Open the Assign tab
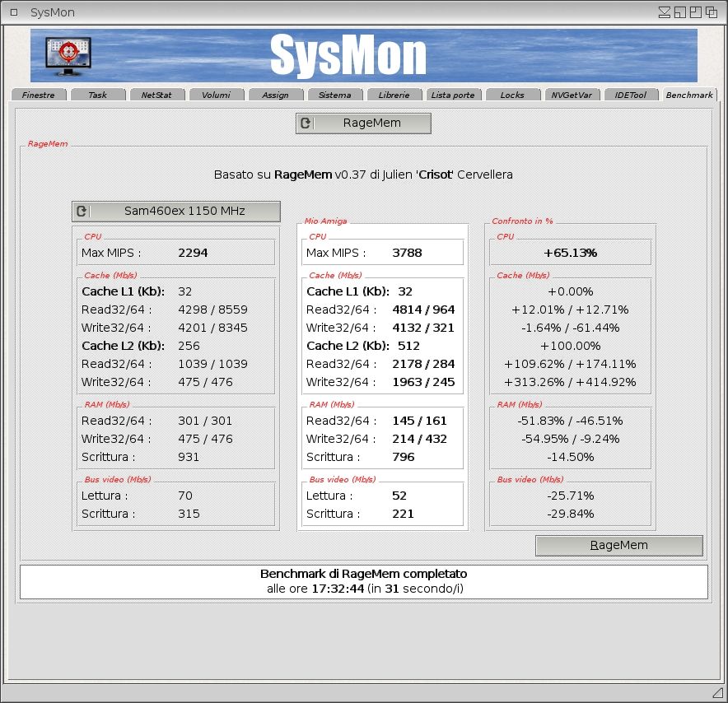The width and height of the screenshot is (728, 703). (275, 95)
